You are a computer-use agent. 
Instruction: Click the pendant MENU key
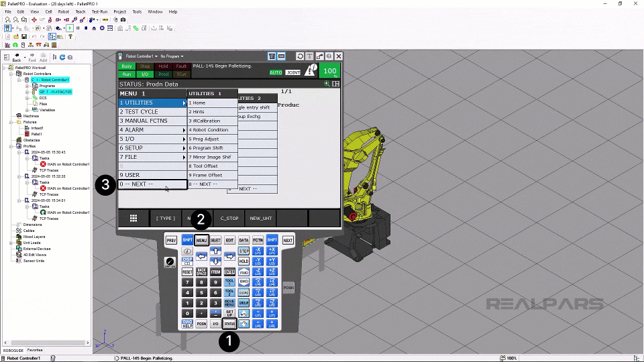click(202, 240)
